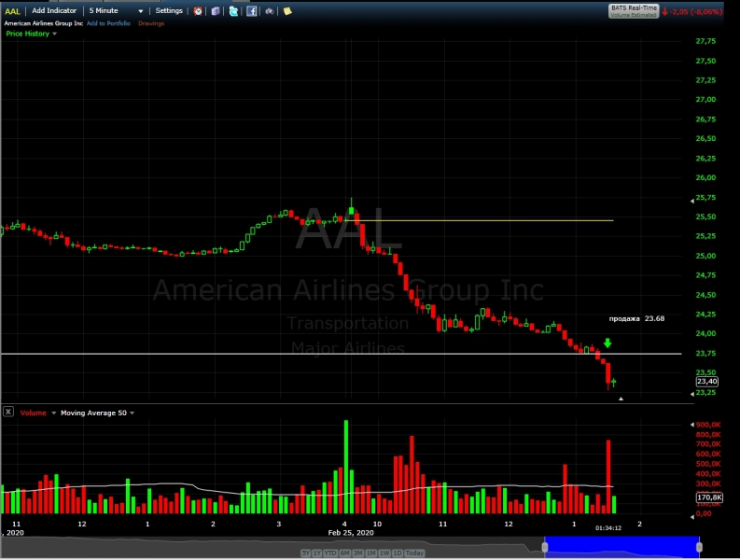The width and height of the screenshot is (740, 560).
Task: Click the 25,00 price axis label
Action: (705, 256)
